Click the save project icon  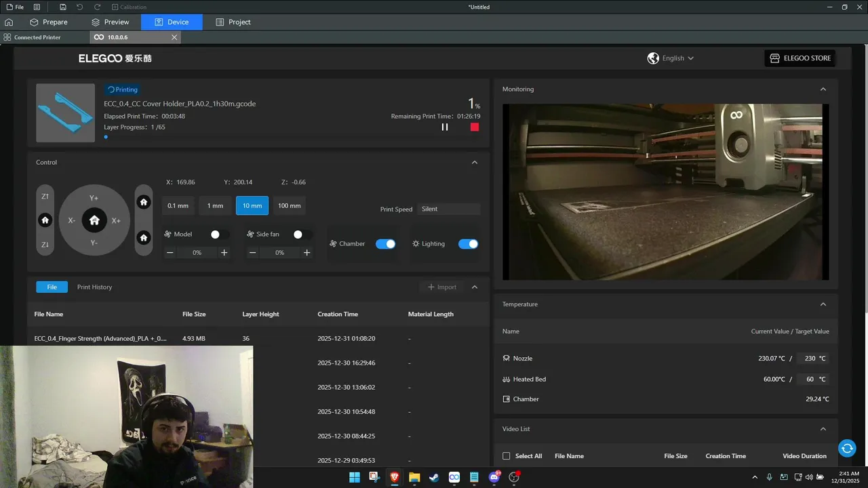[63, 7]
